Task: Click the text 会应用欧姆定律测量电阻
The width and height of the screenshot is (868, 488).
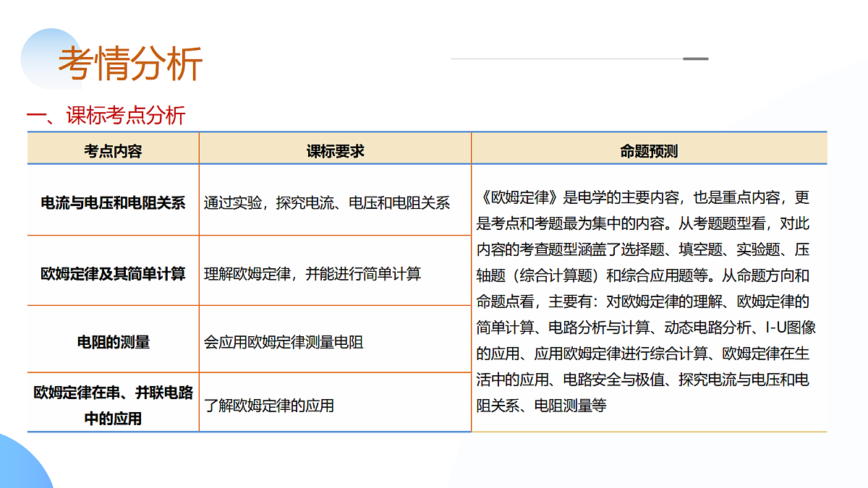Action: click(284, 342)
